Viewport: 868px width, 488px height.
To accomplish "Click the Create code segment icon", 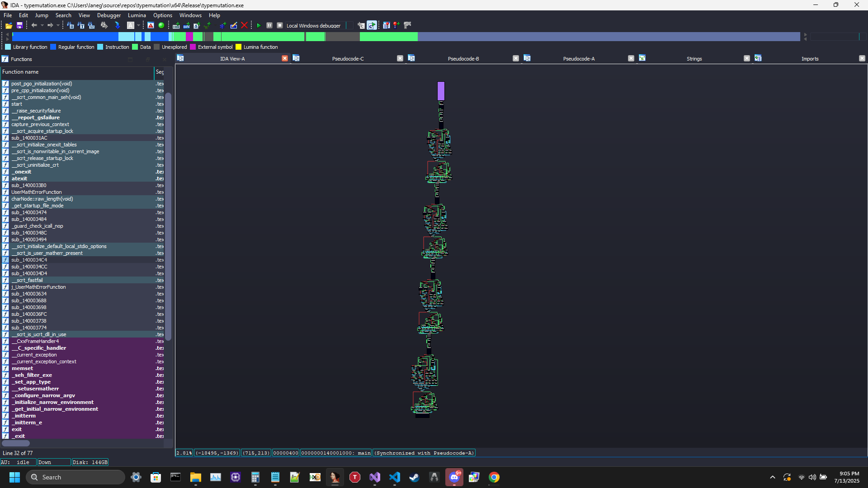I will 176,26.
